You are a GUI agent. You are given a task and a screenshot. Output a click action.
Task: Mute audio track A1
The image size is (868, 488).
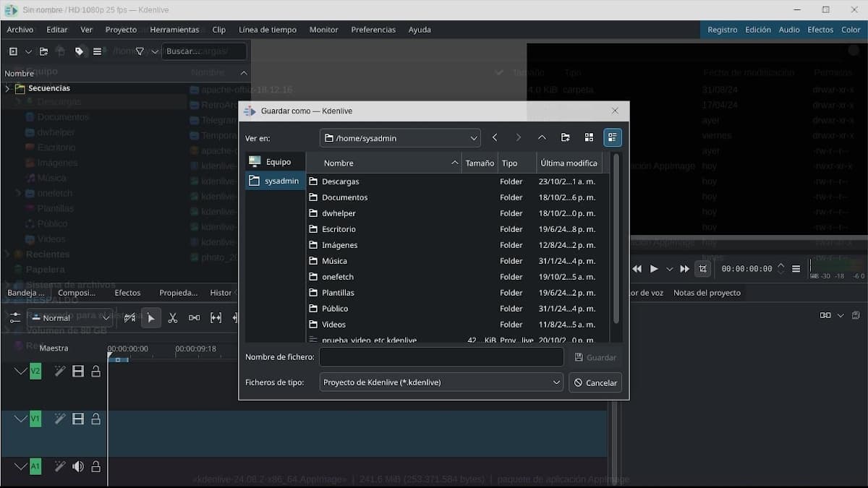78,466
